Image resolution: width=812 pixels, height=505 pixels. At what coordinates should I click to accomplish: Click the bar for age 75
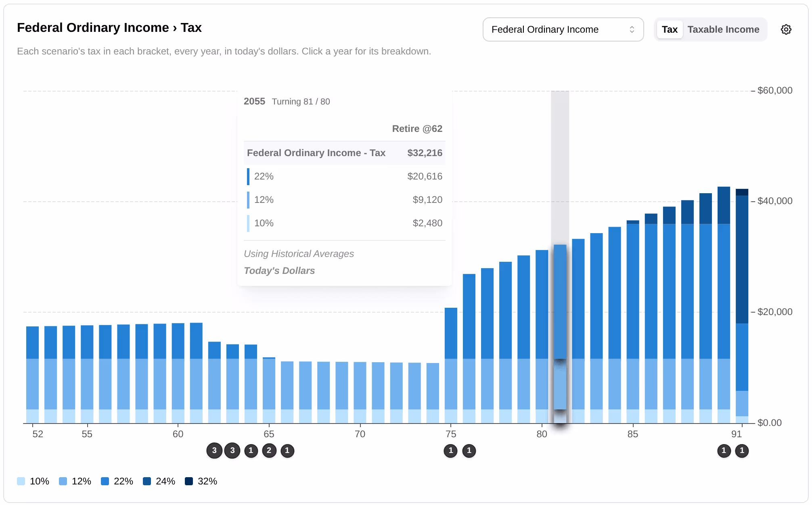pyautogui.click(x=451, y=365)
